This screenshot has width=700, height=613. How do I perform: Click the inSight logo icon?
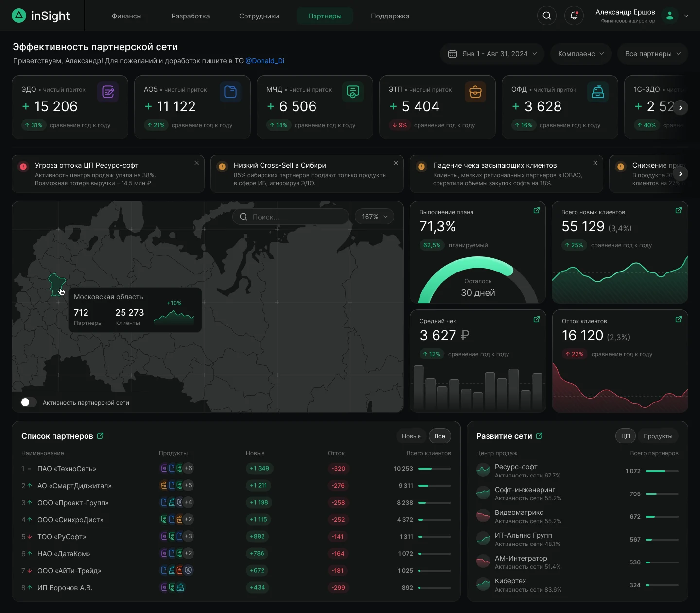point(18,16)
